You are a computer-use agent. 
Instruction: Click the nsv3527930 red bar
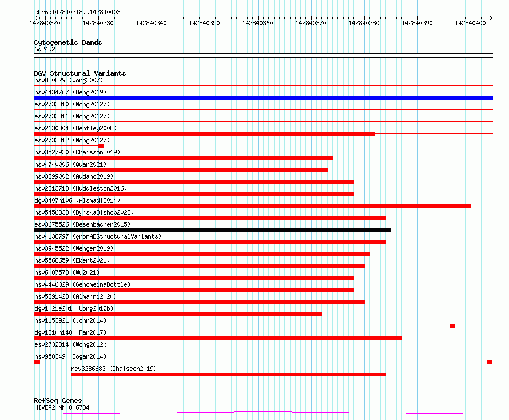(x=183, y=158)
